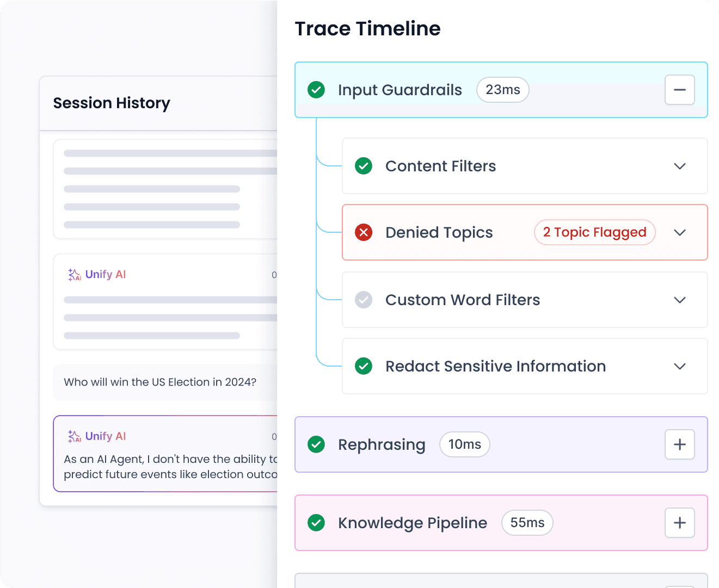This screenshot has width=719, height=588.
Task: Click the 23ms duration badge
Action: [502, 90]
